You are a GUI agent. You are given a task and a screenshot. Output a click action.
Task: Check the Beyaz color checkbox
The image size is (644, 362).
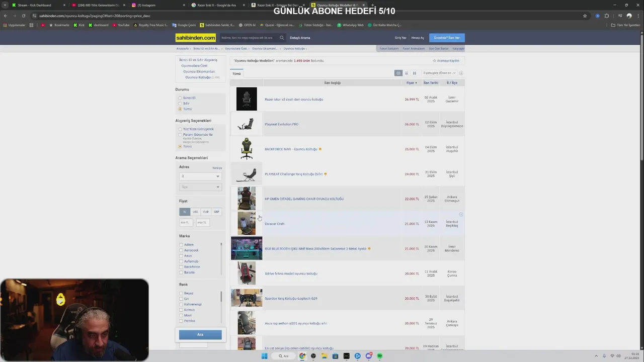(x=181, y=293)
